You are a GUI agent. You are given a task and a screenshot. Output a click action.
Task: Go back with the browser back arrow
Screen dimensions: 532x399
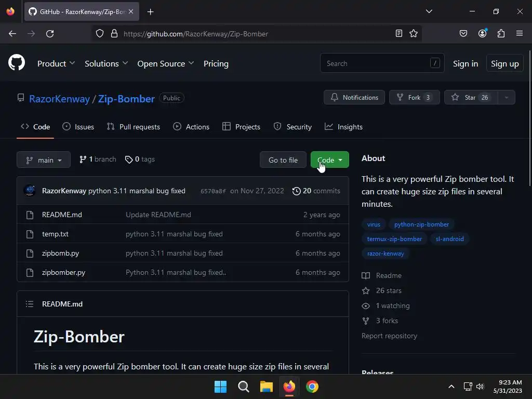pos(12,34)
